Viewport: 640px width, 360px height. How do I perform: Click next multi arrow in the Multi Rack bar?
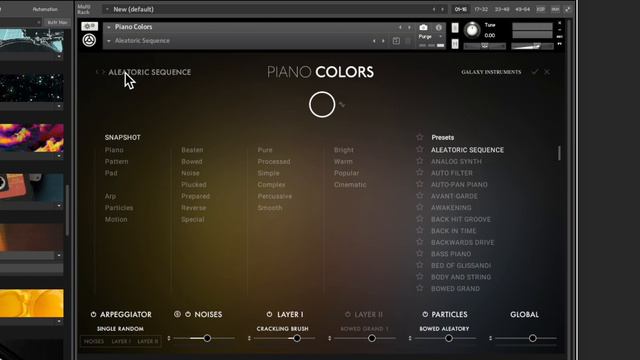click(x=442, y=9)
